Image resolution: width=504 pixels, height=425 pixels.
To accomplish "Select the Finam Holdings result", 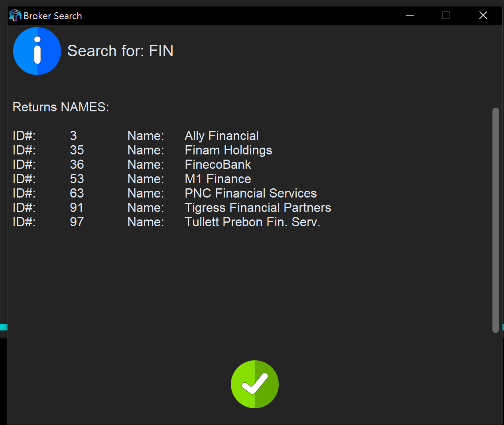I will [x=228, y=150].
